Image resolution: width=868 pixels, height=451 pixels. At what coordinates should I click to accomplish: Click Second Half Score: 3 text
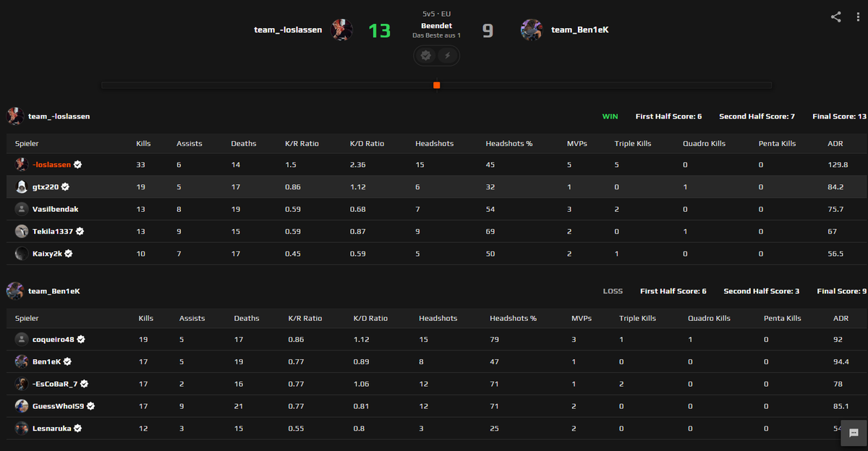[x=762, y=291]
